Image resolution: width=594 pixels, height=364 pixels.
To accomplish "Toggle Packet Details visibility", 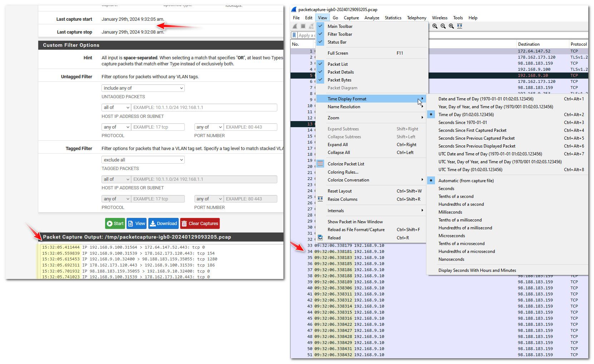I will [321, 72].
